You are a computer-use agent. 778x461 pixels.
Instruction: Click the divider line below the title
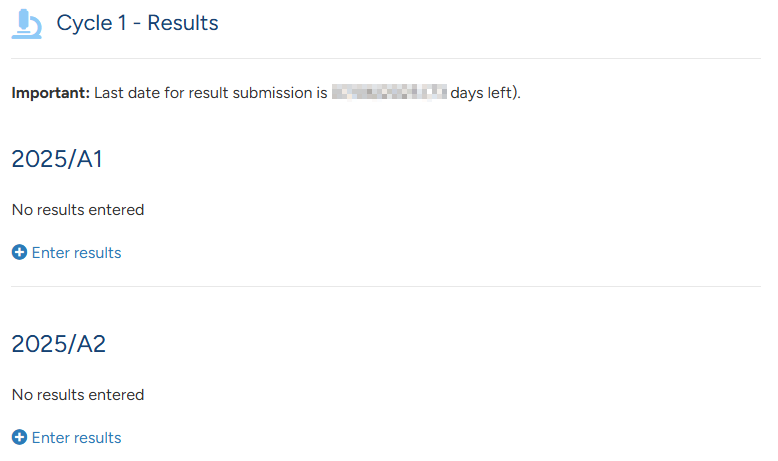point(386,59)
